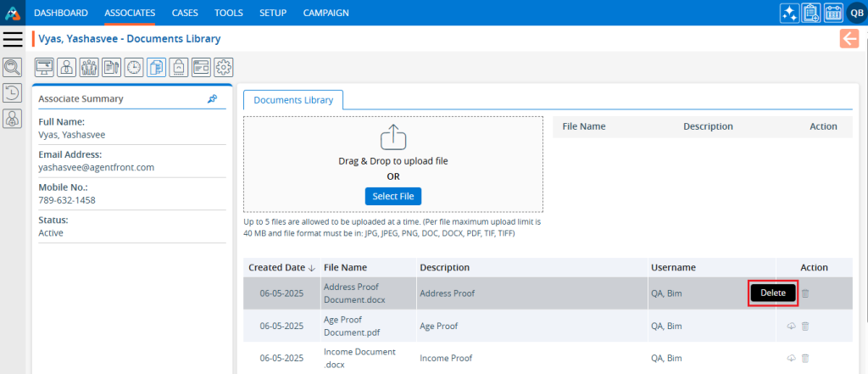
Task: Click the padlock icon in associate toolbar
Action: click(179, 67)
